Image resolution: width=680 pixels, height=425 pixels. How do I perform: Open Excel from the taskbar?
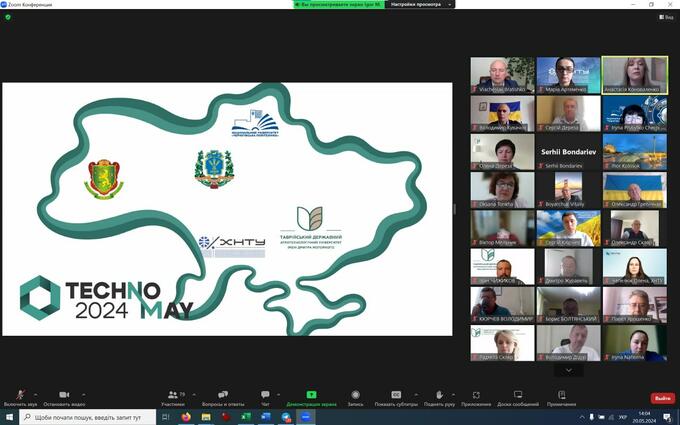pos(246,417)
